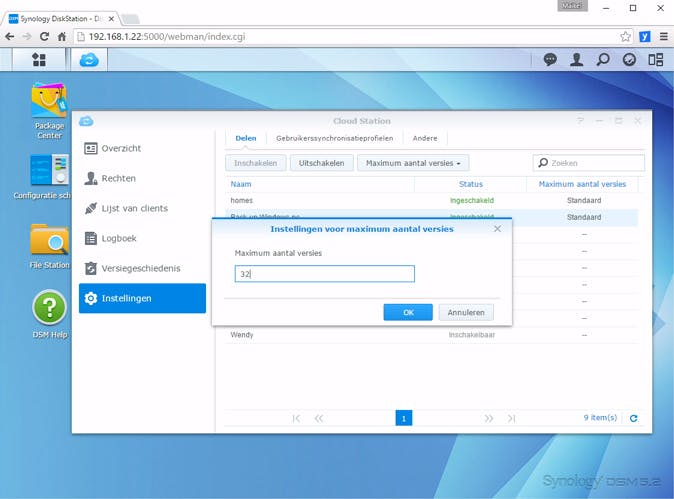
Task: Go to next page of list
Action: pyautogui.click(x=489, y=418)
